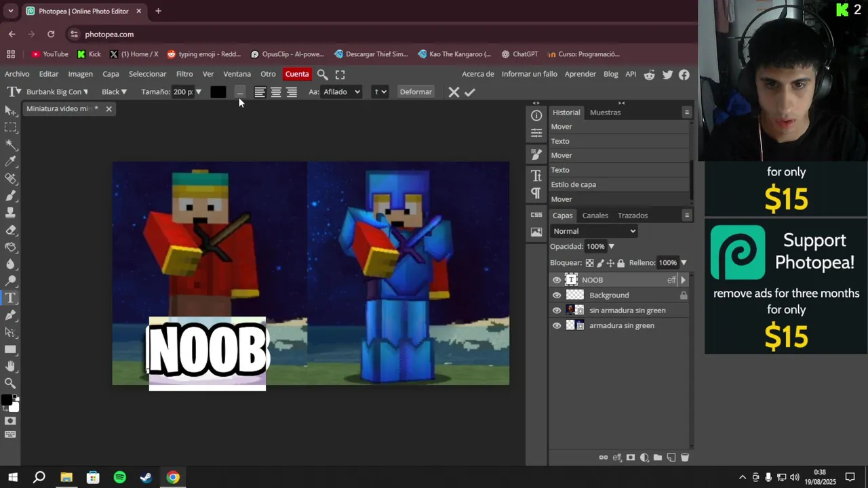
Task: Open the Afilado anti-aliasing dropdown
Action: pyautogui.click(x=341, y=92)
